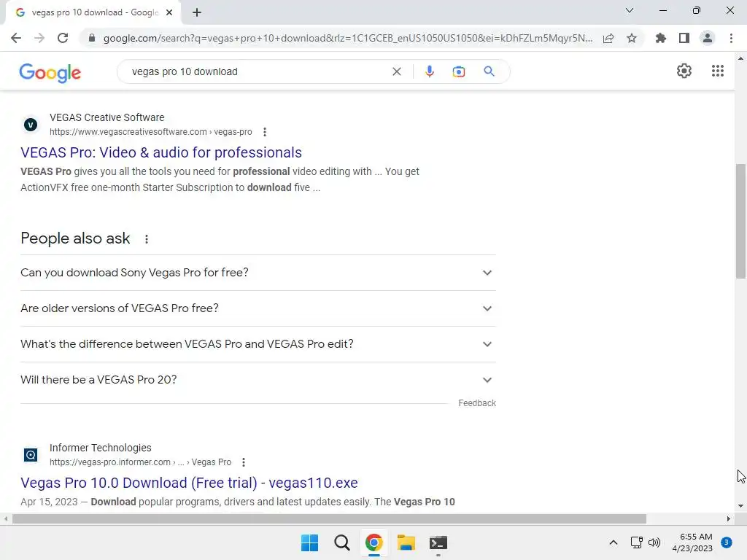Screen dimensions: 747x560
Task: Open Chrome three-dot menu
Action: point(731,38)
